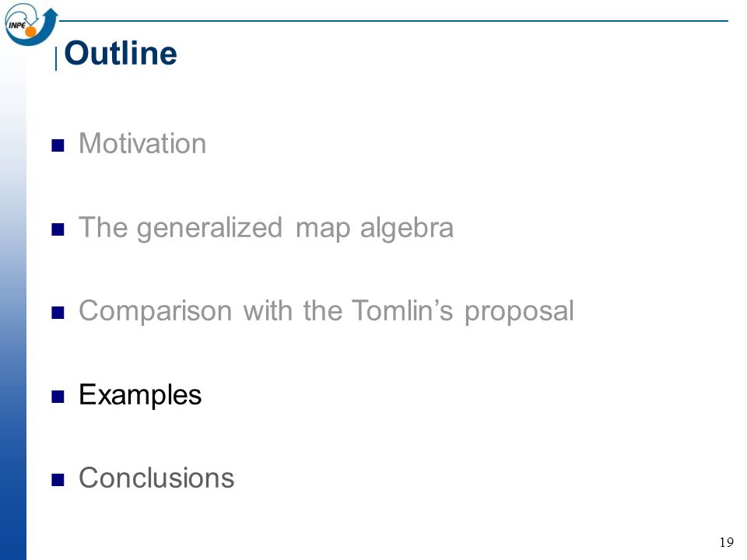Click the word 'proposal' in the third item
Viewport: 747px width, 560px height.
(519, 313)
